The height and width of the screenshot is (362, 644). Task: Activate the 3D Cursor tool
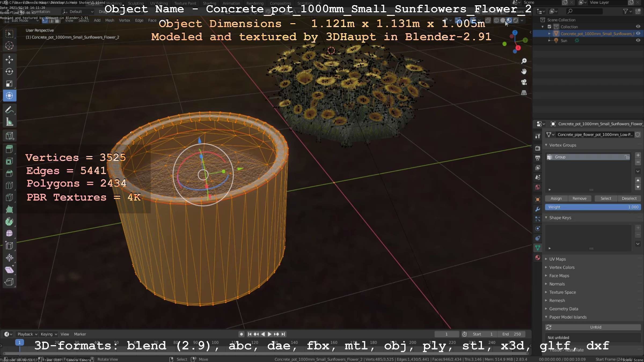[x=9, y=46]
